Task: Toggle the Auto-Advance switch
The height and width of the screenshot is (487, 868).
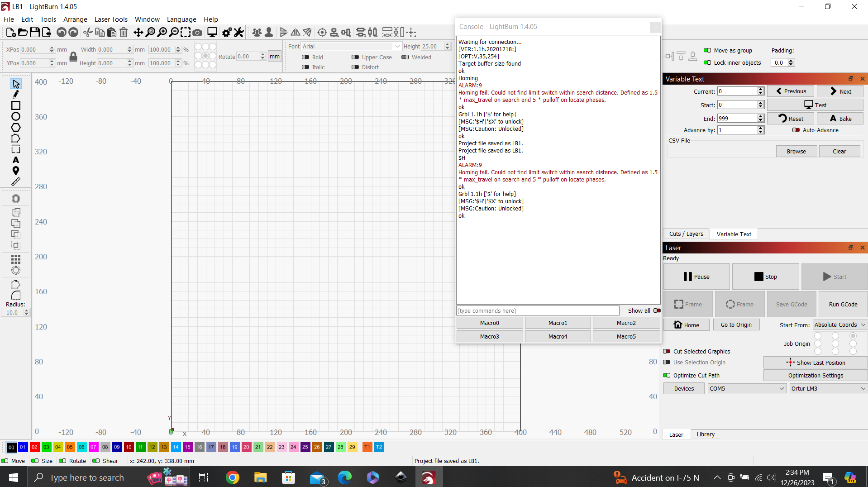Action: [796, 130]
